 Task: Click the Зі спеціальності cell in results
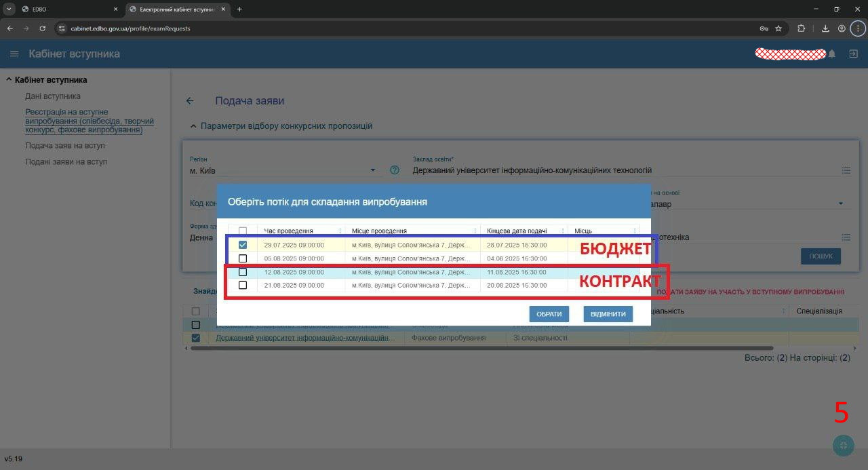(568, 338)
